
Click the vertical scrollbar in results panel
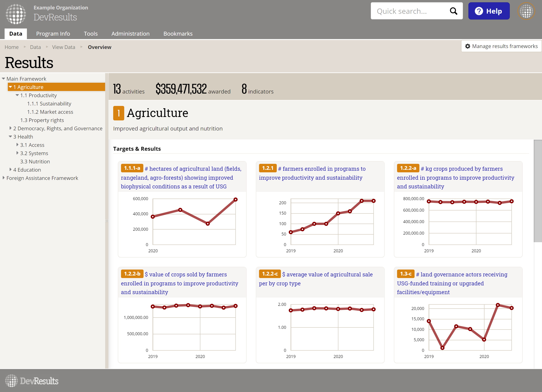[537, 191]
